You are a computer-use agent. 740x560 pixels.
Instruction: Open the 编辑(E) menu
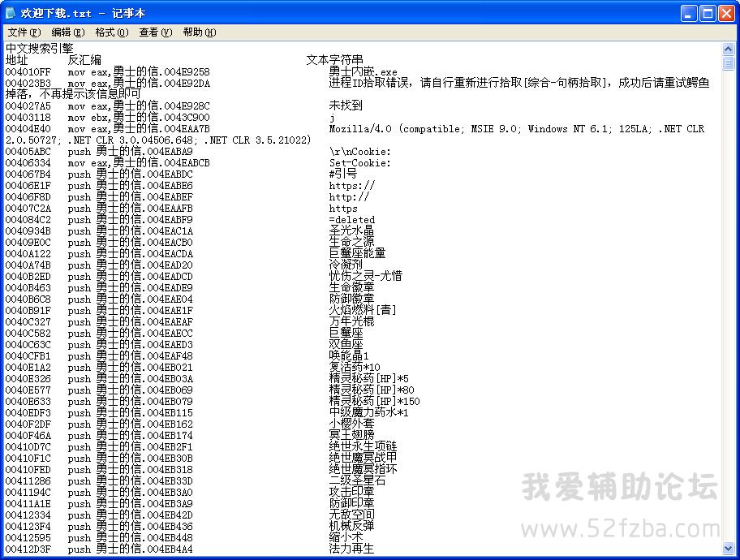68,32
